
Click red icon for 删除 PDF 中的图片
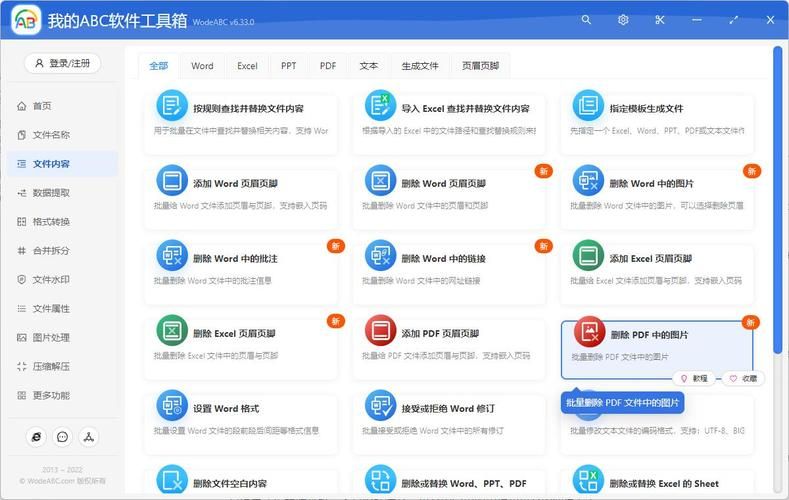[589, 331]
